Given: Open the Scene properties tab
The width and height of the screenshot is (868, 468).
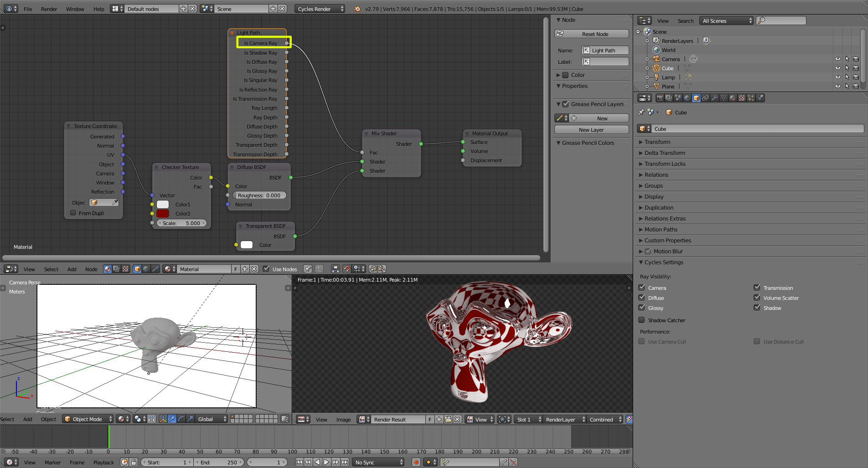Looking at the screenshot, I should tap(678, 98).
